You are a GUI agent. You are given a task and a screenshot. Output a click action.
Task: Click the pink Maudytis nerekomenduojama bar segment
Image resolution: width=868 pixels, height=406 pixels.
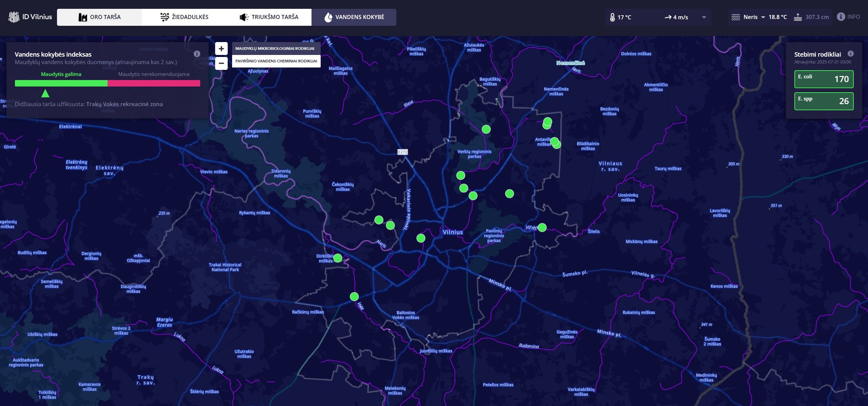point(154,83)
